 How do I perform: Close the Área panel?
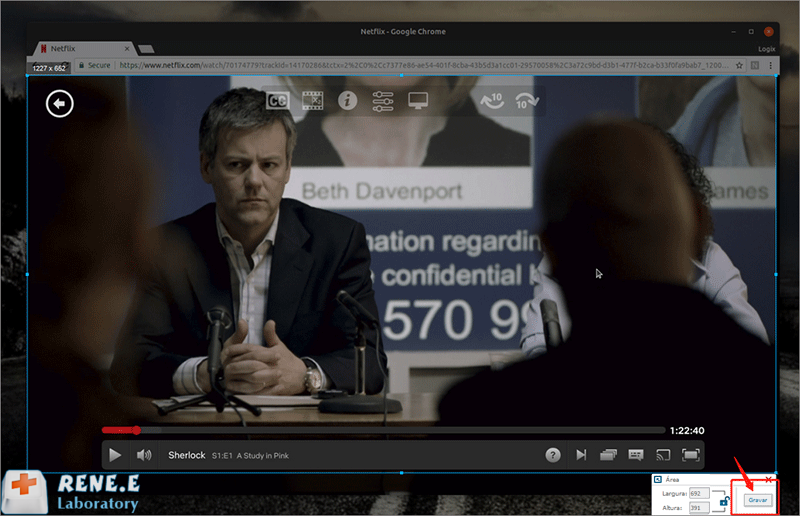(769, 479)
